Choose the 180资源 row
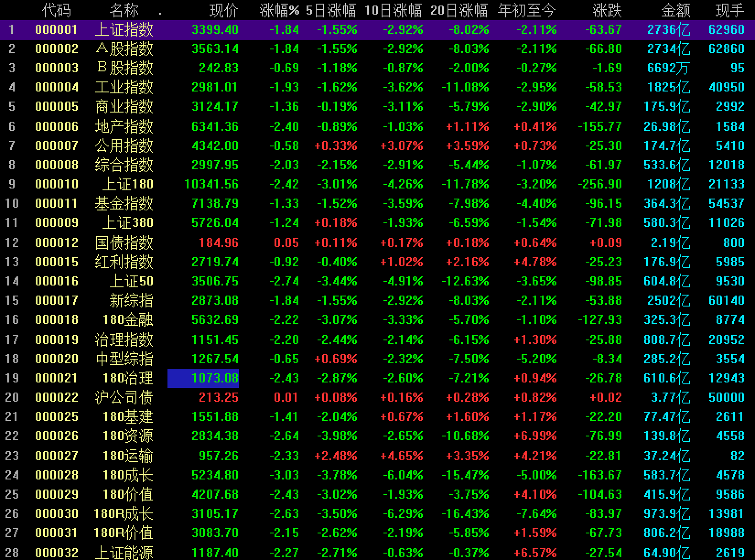755x560 pixels. (x=128, y=436)
